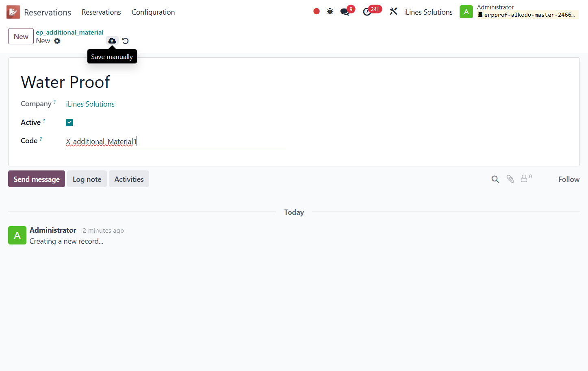Edit the Water Proof name field

coord(65,82)
